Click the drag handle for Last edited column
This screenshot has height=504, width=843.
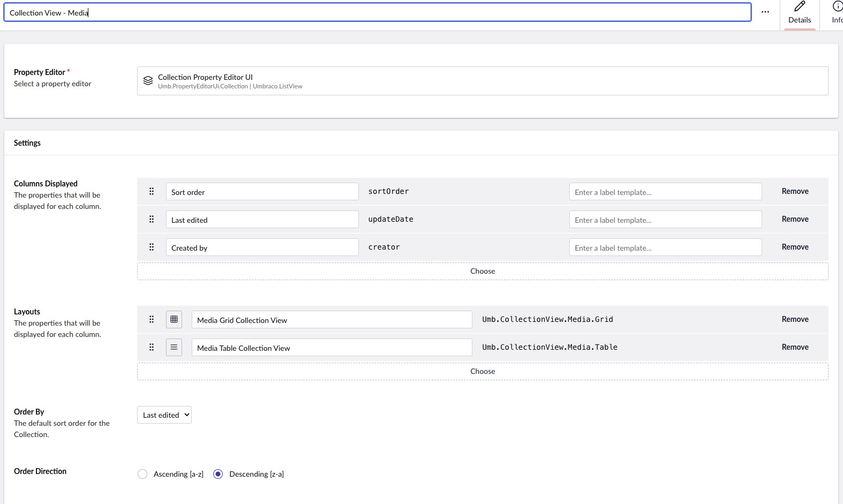152,219
